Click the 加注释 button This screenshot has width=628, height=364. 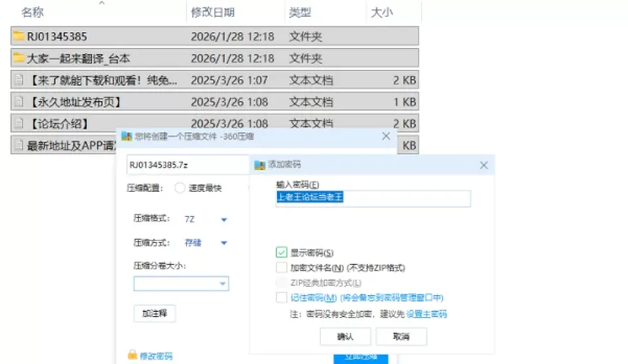[154, 313]
